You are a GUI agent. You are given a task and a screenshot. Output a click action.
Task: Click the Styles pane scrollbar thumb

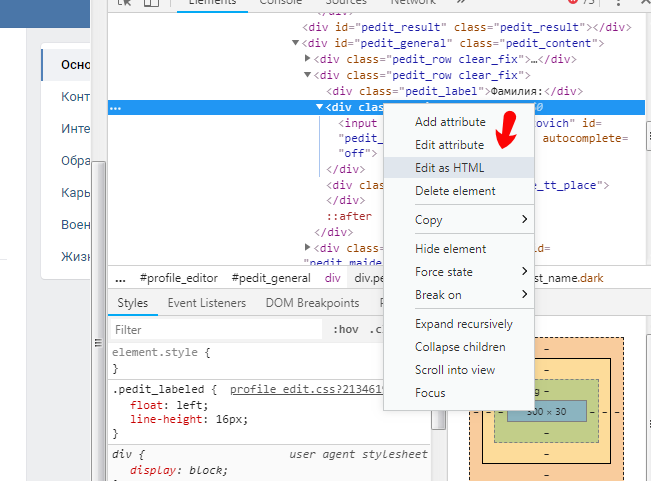438,420
